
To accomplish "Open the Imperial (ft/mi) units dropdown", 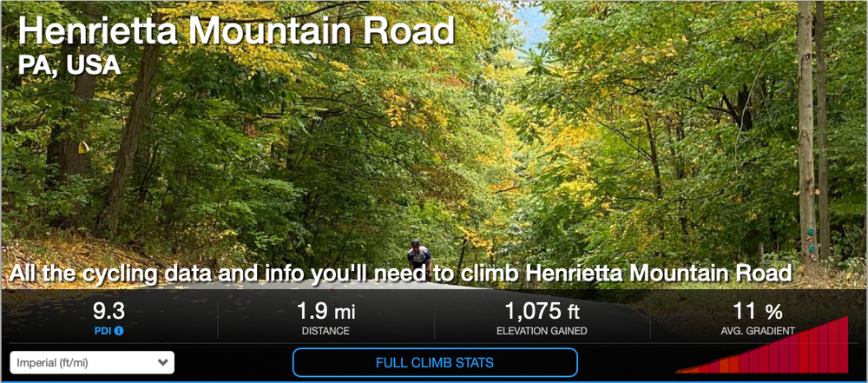I will coord(92,362).
